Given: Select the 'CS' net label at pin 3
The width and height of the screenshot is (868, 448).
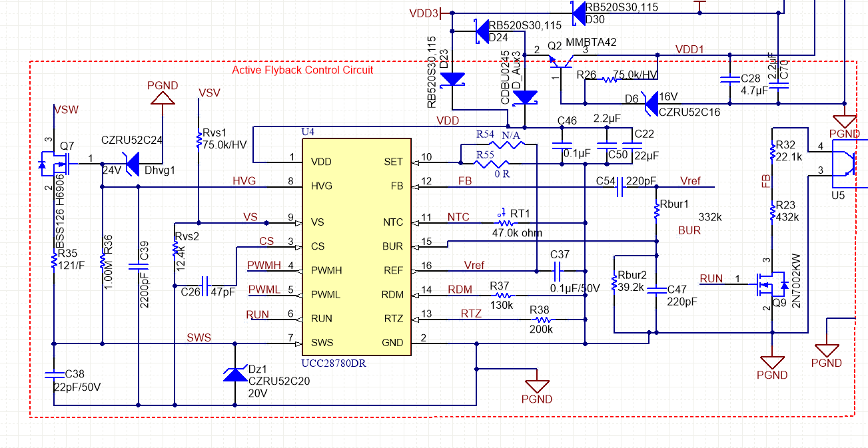Looking at the screenshot, I should [266, 241].
